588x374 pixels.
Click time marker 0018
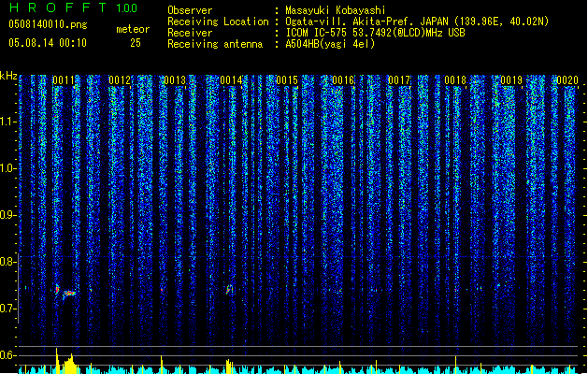click(455, 80)
